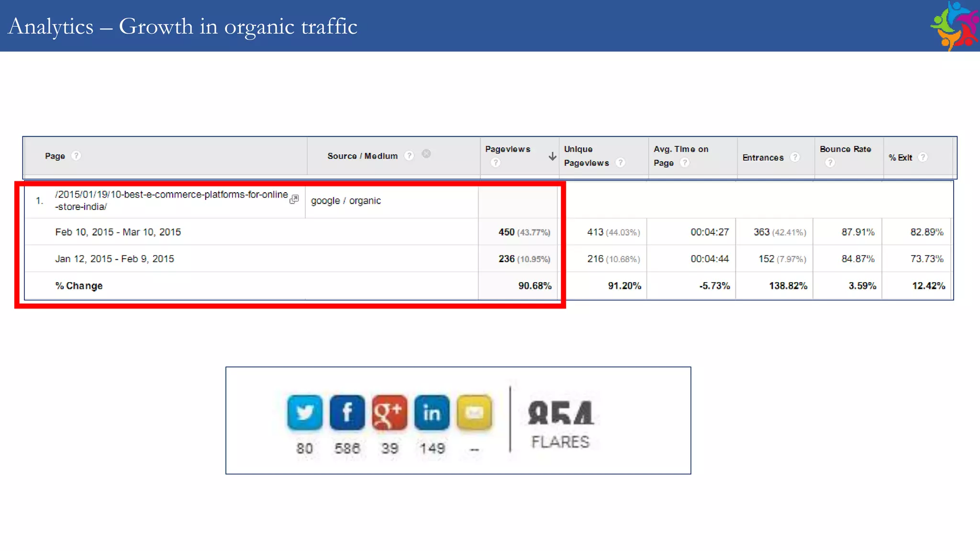
Task: Click the LinkedIn share icon
Action: click(432, 412)
